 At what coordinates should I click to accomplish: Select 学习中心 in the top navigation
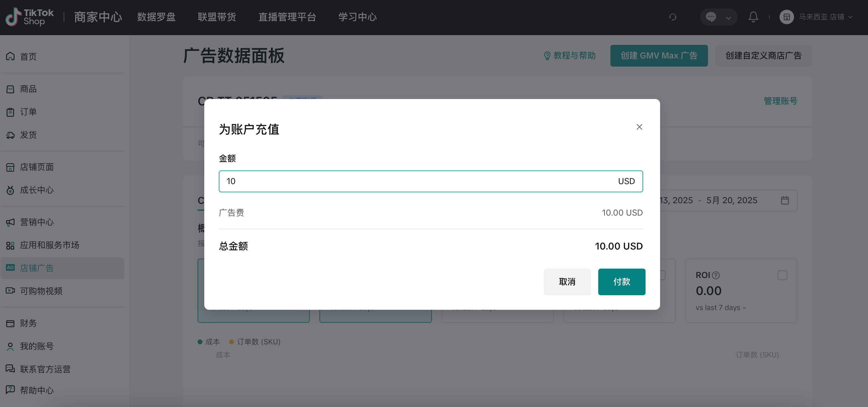click(x=357, y=17)
